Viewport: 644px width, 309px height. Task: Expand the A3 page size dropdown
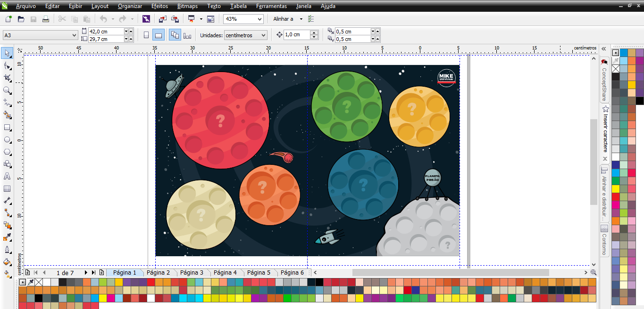click(x=74, y=35)
